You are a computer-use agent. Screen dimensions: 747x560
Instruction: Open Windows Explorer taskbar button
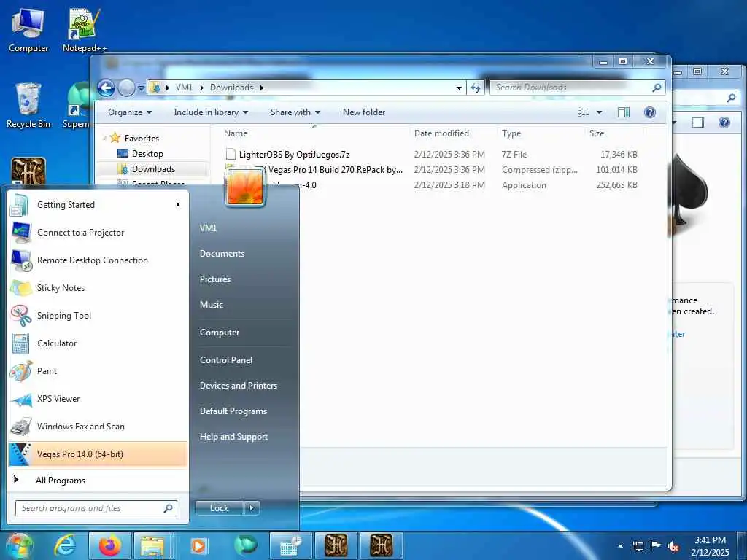click(x=152, y=545)
